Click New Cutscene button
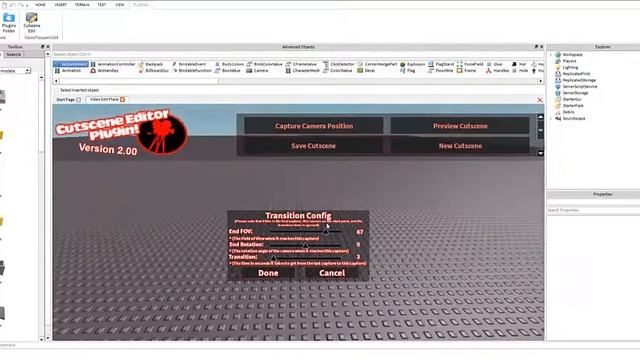Viewport: 640px width, 360px height. [x=460, y=146]
